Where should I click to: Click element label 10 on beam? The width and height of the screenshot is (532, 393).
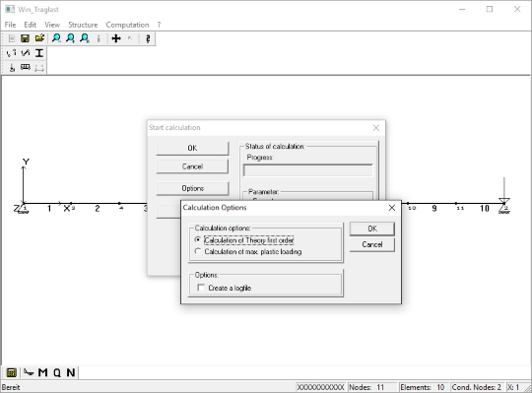click(485, 209)
